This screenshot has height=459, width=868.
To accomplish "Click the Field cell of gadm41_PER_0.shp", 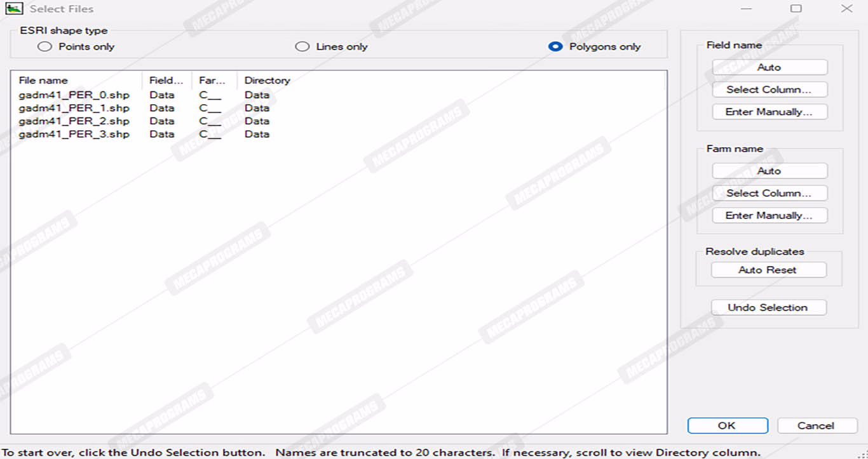I will click(162, 95).
